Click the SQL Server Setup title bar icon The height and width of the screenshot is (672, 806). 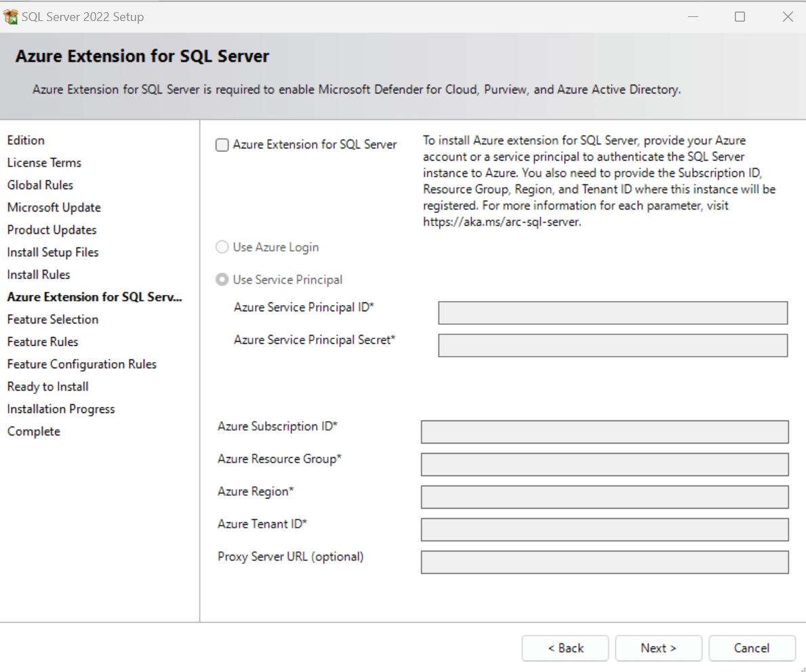coord(10,16)
